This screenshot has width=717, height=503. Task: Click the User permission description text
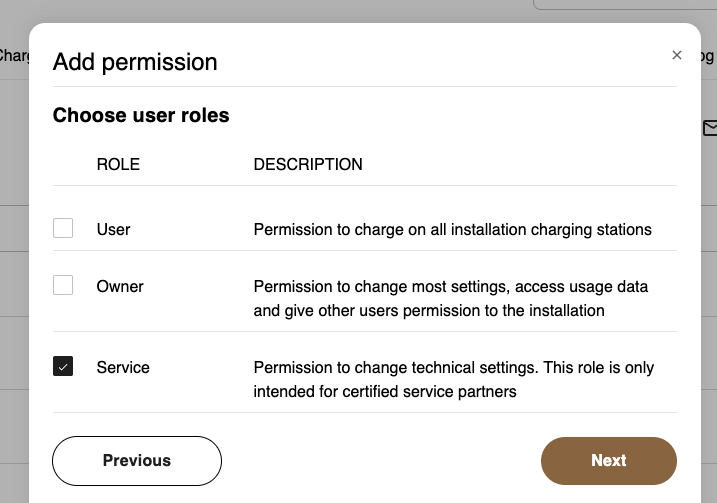(452, 230)
